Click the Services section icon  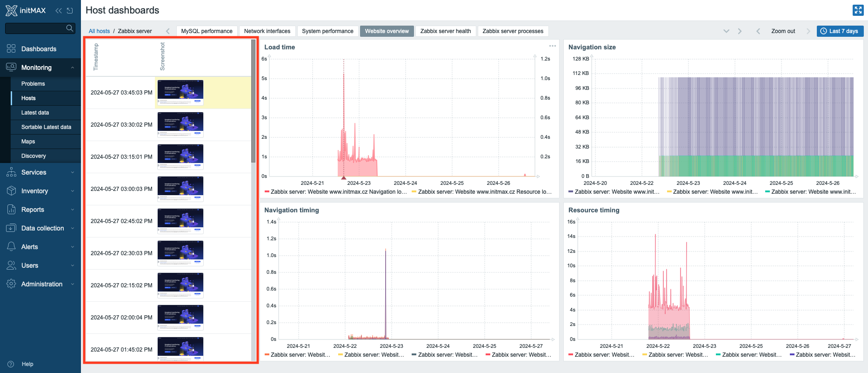(11, 172)
